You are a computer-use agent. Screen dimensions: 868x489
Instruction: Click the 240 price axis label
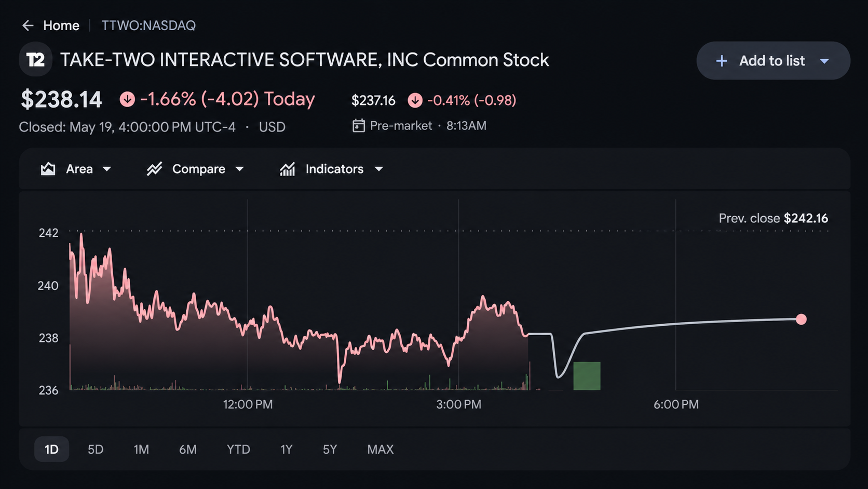48,286
